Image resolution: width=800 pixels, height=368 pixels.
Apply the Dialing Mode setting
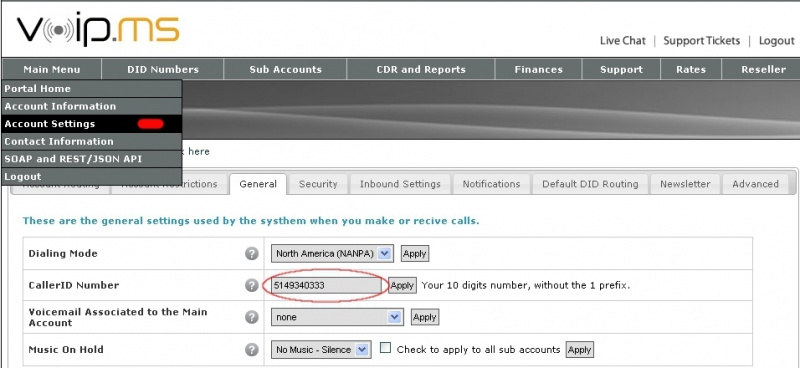click(414, 254)
